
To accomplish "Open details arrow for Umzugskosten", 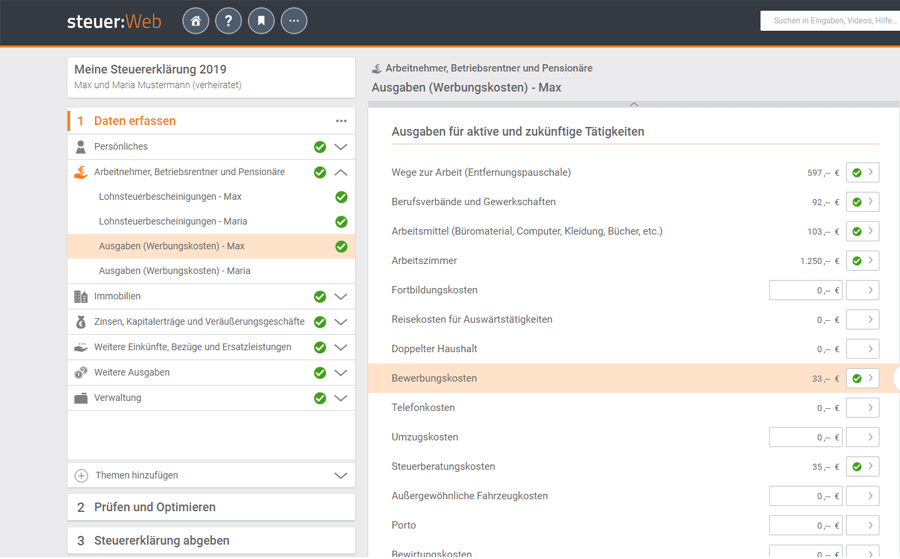I will [863, 437].
